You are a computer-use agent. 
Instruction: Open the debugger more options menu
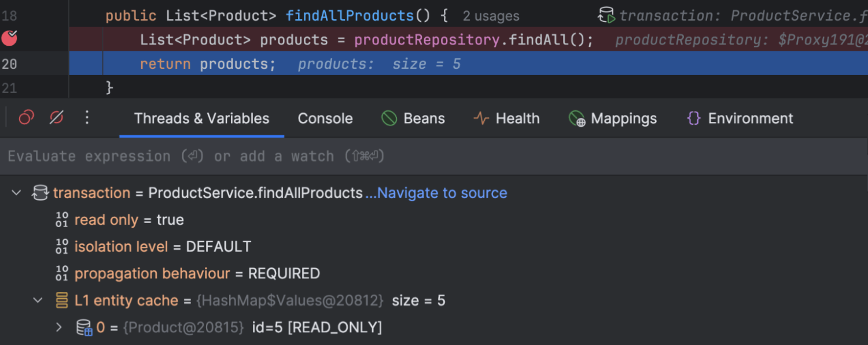tap(87, 118)
